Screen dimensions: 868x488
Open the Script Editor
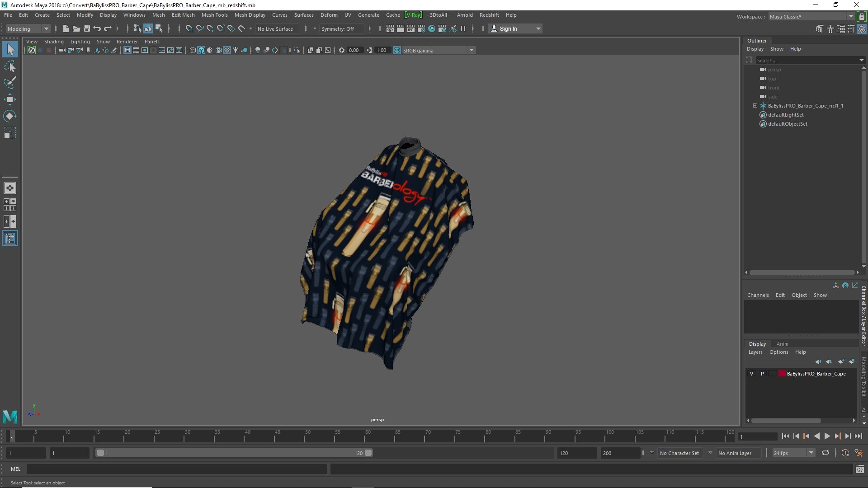pyautogui.click(x=860, y=469)
